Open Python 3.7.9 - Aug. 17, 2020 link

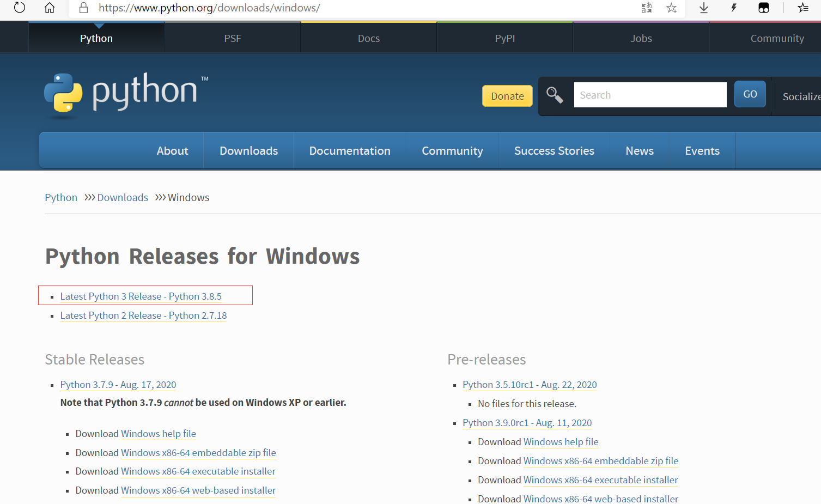pyautogui.click(x=118, y=385)
